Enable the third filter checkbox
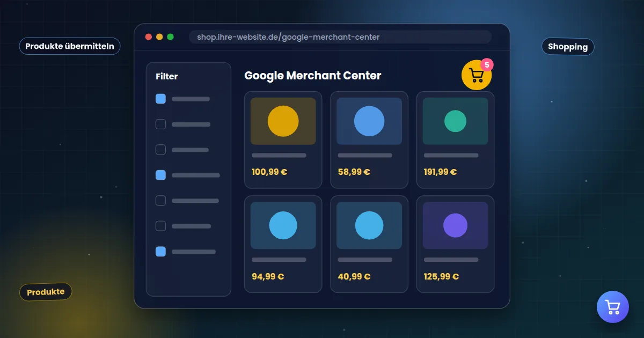The height and width of the screenshot is (338, 644). point(160,150)
